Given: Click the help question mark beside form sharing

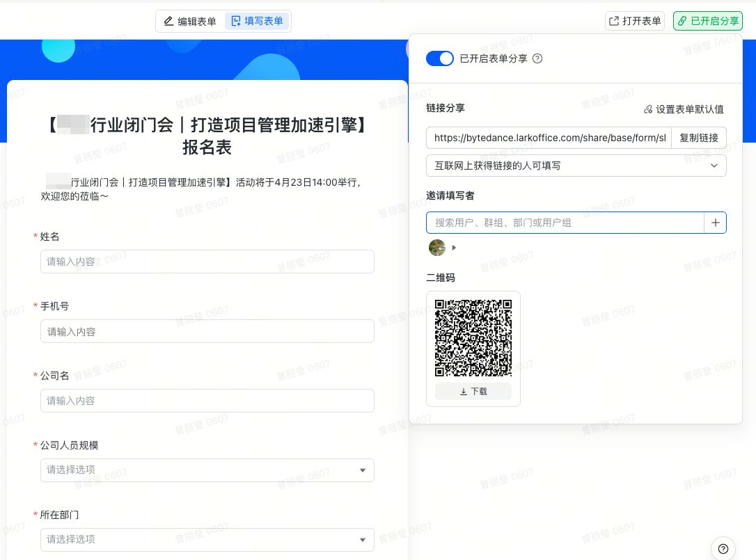Looking at the screenshot, I should 537,59.
